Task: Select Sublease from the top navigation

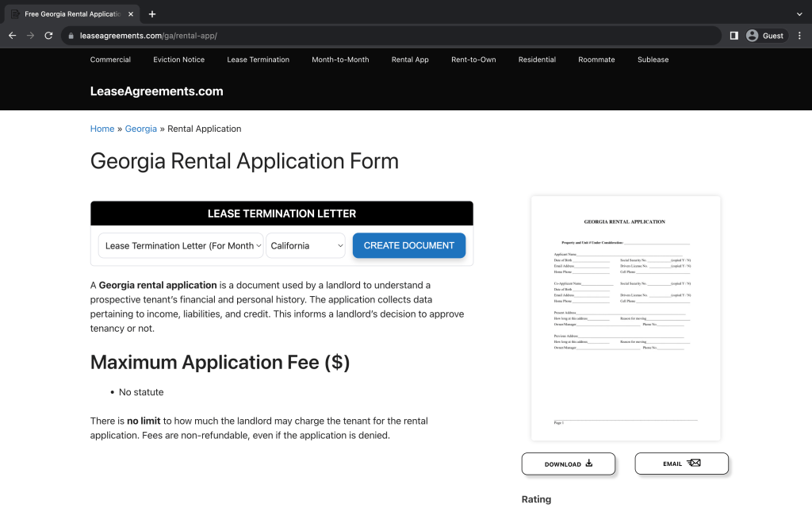Action: click(653, 60)
